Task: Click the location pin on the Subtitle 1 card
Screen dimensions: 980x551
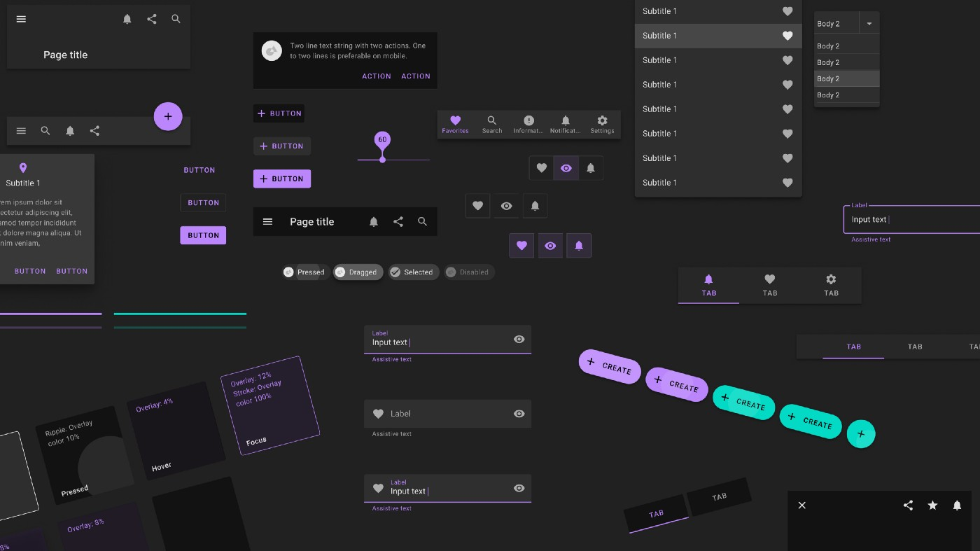Action: tap(22, 168)
